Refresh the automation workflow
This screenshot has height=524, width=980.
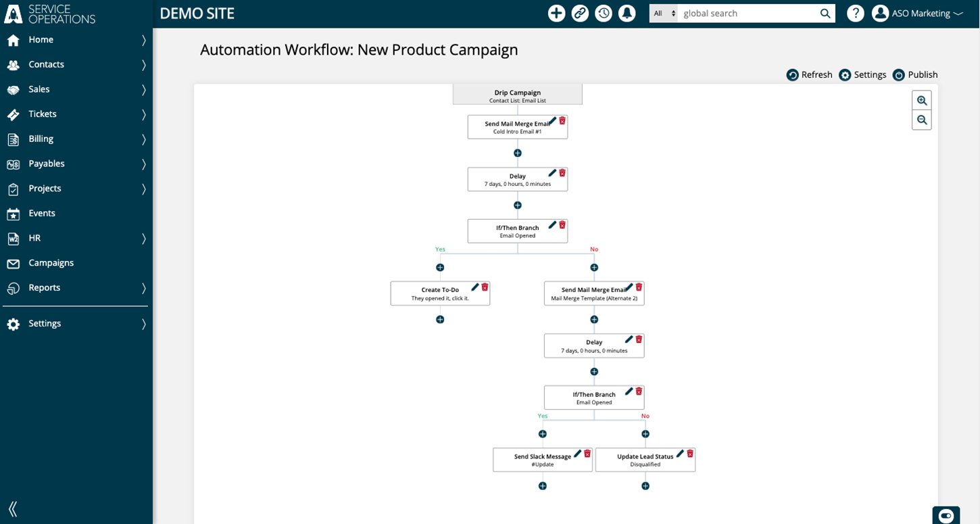pyautogui.click(x=809, y=74)
